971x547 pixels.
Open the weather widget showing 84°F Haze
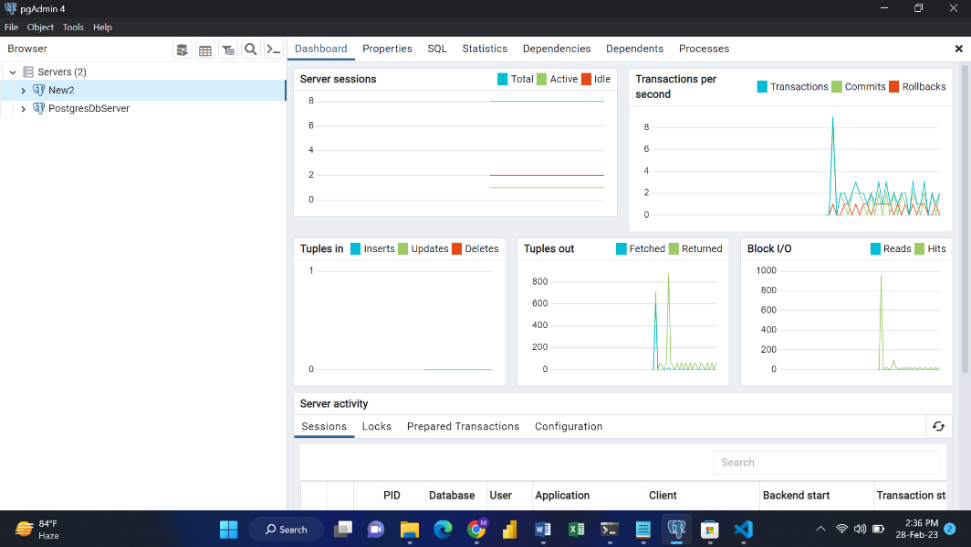point(38,530)
